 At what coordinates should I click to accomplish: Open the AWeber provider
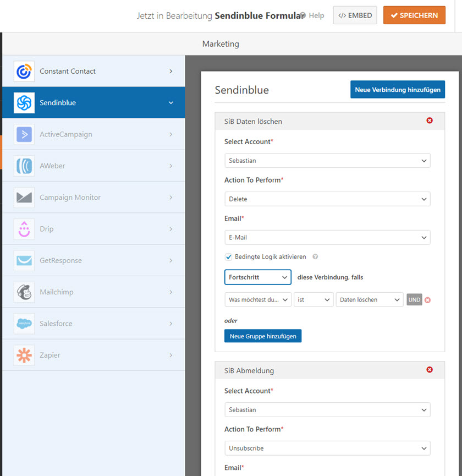coord(94,166)
